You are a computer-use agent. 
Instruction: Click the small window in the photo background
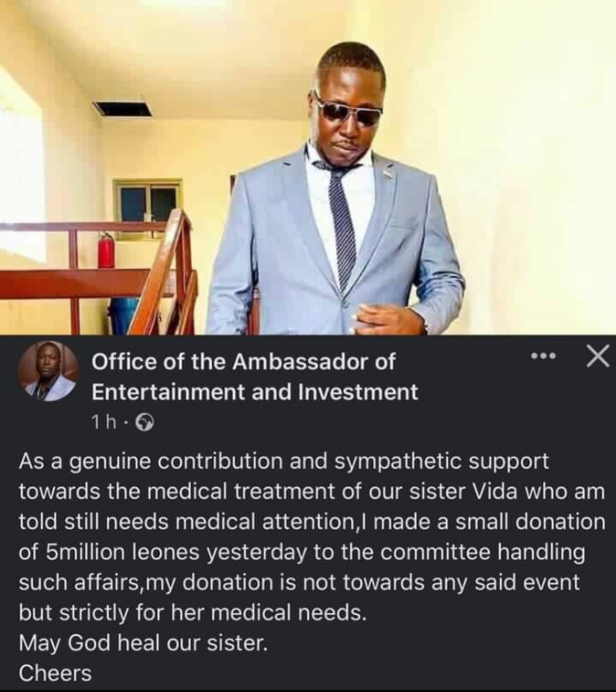148,206
